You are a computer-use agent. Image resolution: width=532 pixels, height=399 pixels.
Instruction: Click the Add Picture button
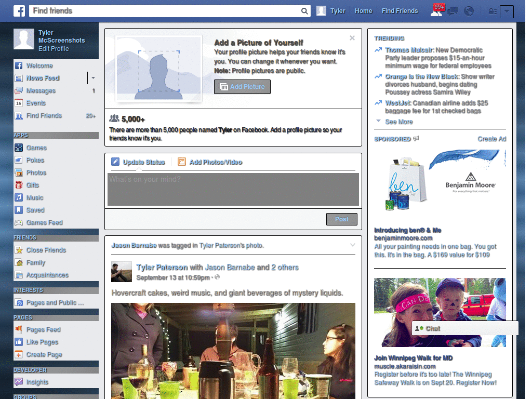[x=242, y=87]
